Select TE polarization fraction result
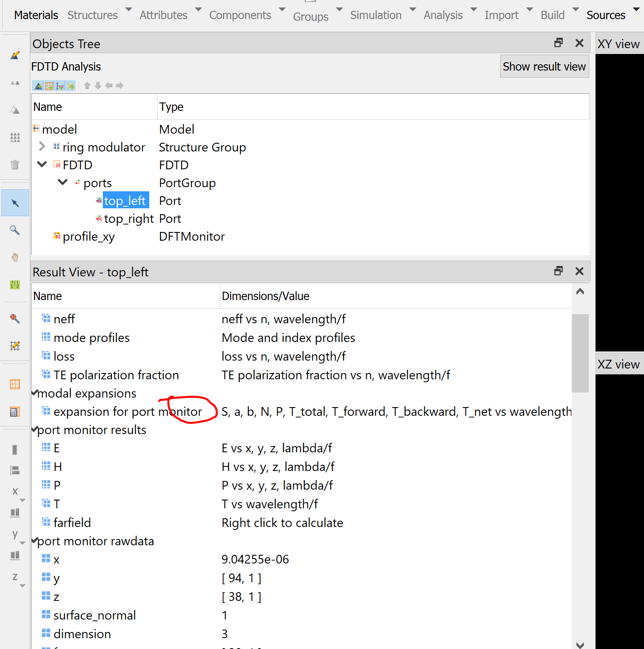The width and height of the screenshot is (644, 649). [116, 375]
